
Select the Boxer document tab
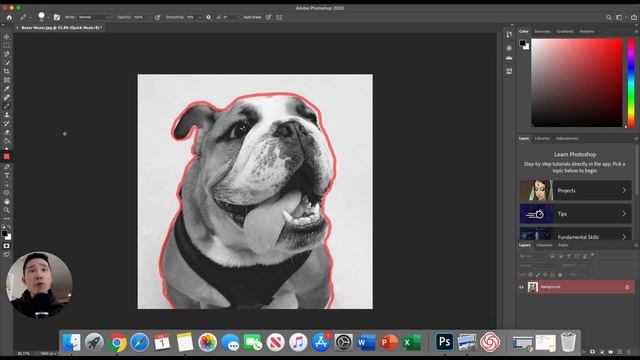[60, 28]
